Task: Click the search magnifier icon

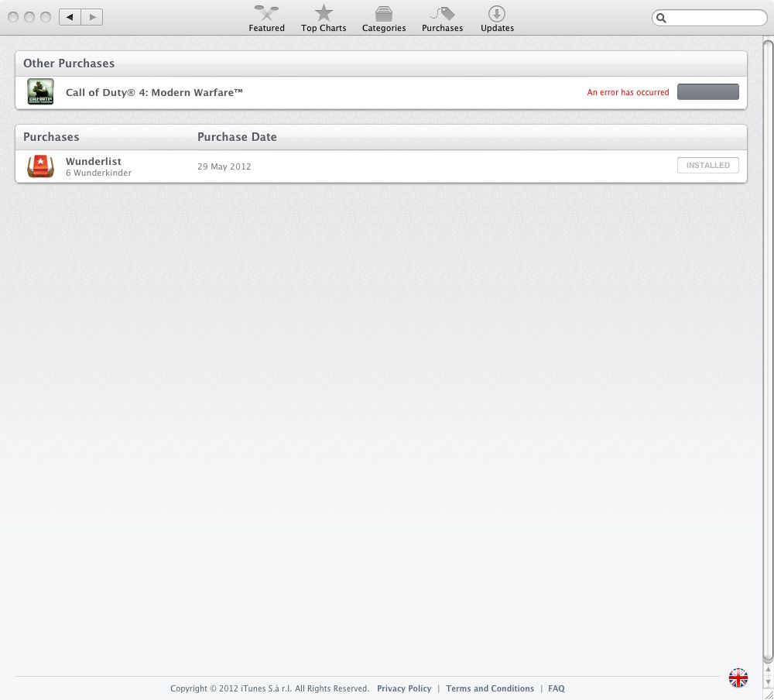Action: click(x=662, y=19)
